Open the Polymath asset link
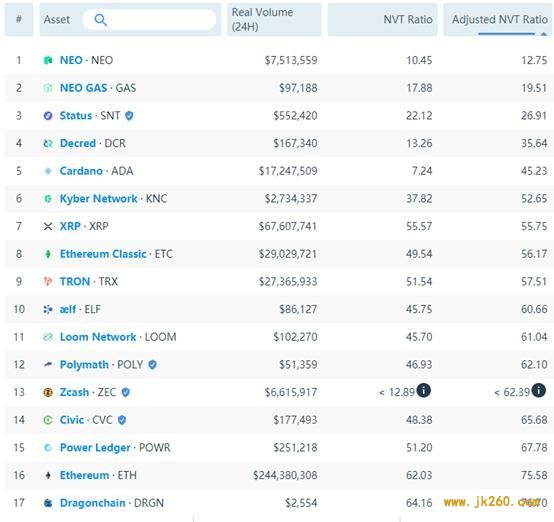 [x=84, y=365]
